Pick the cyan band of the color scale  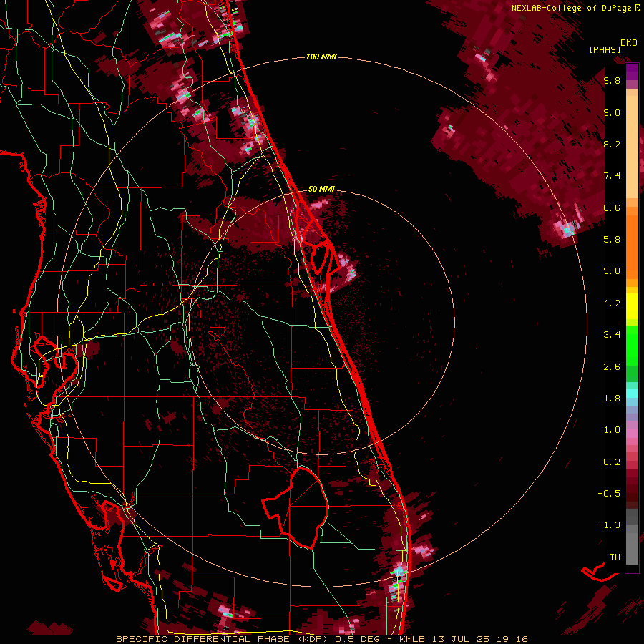pyautogui.click(x=632, y=394)
